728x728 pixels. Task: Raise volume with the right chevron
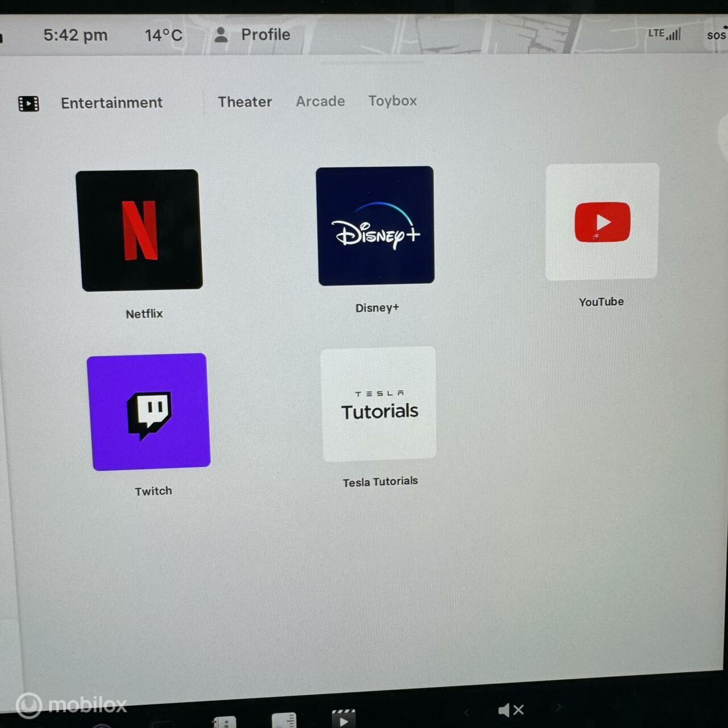pyautogui.click(x=559, y=707)
